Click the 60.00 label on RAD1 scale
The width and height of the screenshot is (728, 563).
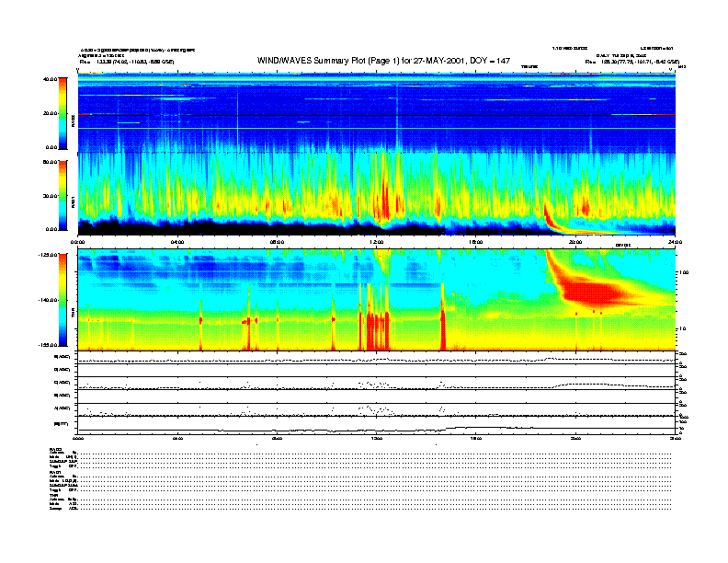click(x=50, y=162)
